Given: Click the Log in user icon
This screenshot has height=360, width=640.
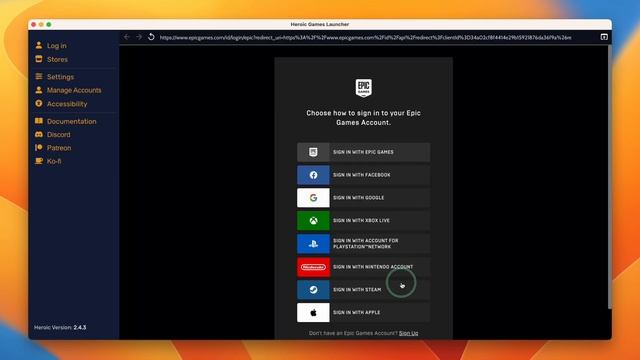Looking at the screenshot, I should pos(39,45).
